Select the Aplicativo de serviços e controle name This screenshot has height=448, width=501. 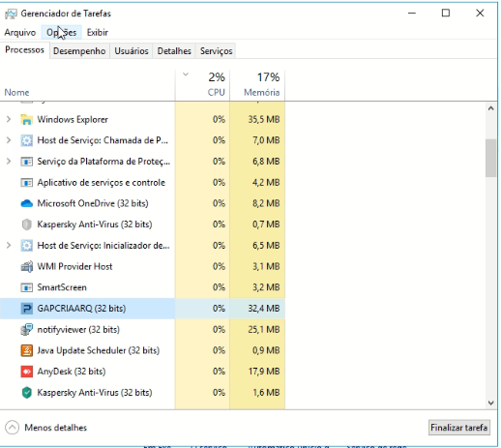(x=102, y=183)
